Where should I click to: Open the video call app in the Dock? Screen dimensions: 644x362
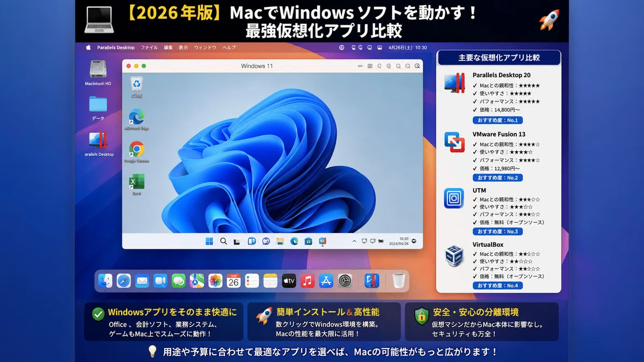(x=160, y=280)
